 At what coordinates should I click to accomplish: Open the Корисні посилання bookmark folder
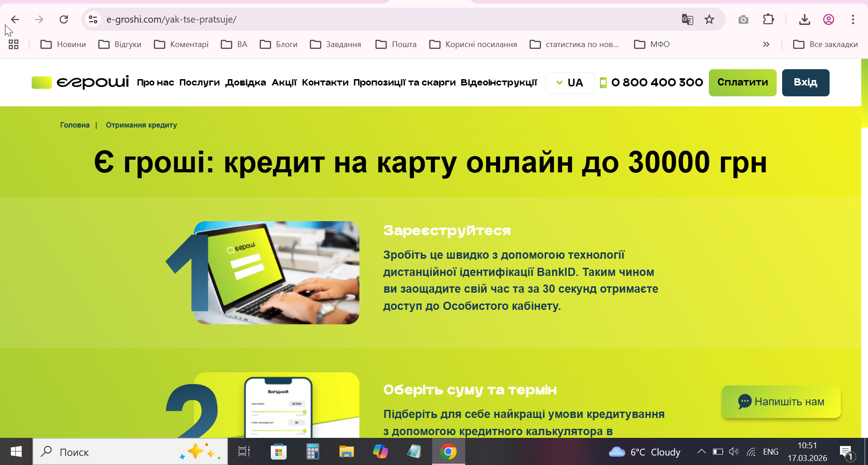point(473,44)
